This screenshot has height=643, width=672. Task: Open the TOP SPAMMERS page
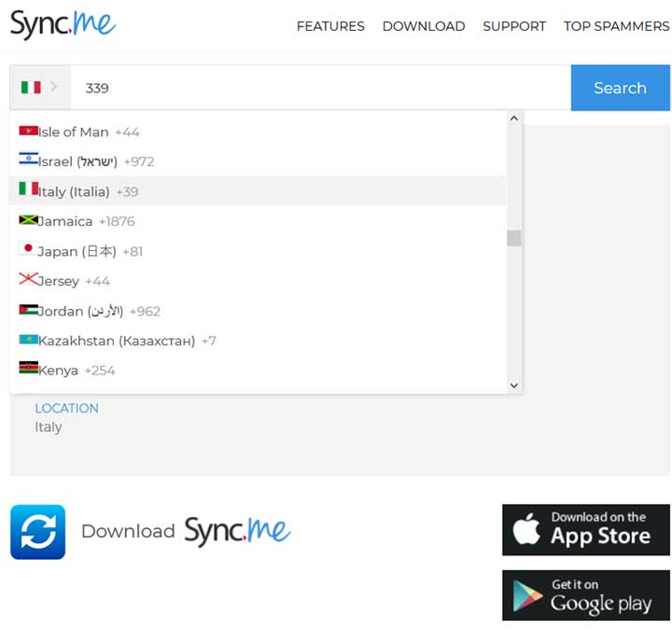[x=616, y=26]
